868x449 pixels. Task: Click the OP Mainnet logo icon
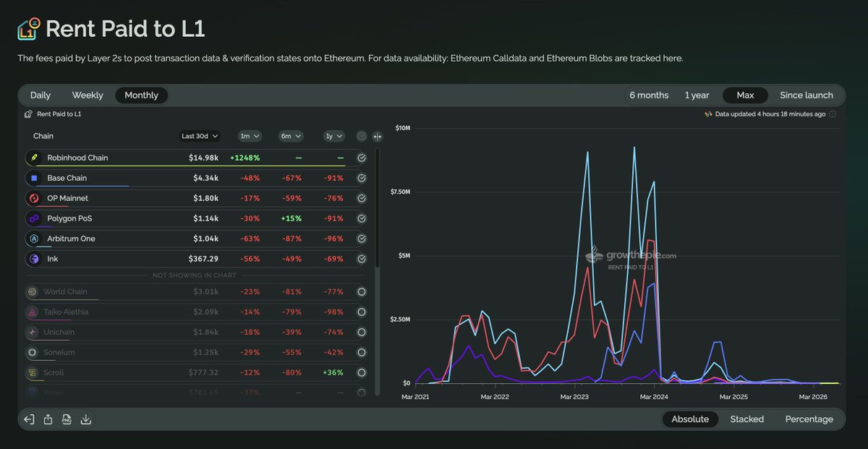coord(33,198)
